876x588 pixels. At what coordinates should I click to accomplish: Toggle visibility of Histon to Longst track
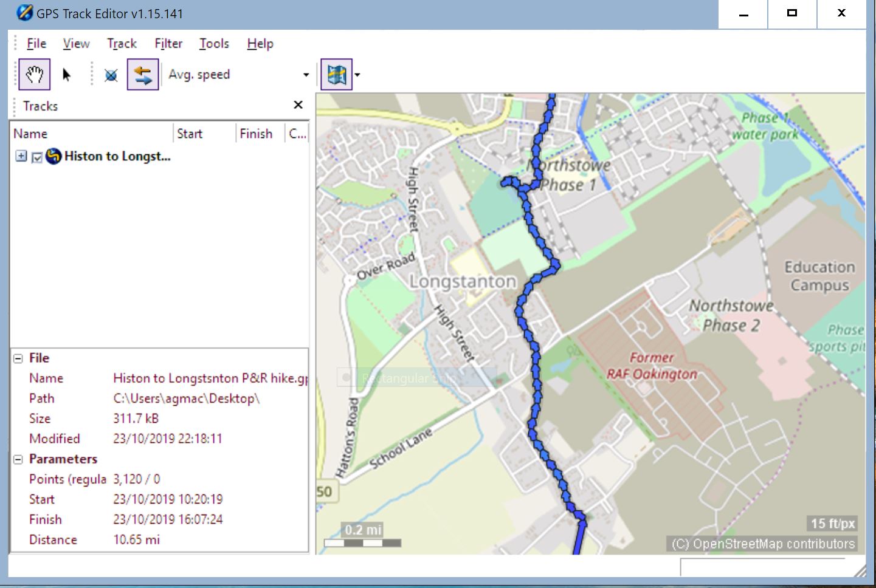coord(36,157)
